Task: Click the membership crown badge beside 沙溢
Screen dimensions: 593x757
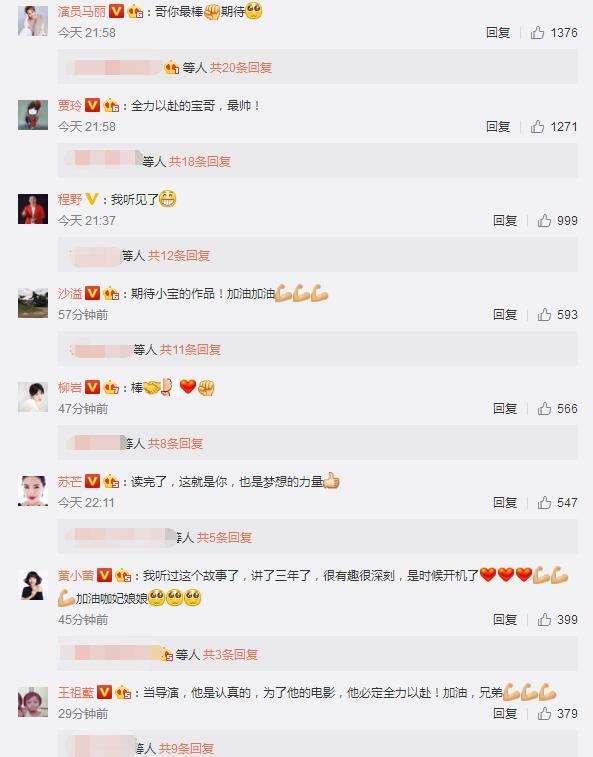Action: pos(111,293)
